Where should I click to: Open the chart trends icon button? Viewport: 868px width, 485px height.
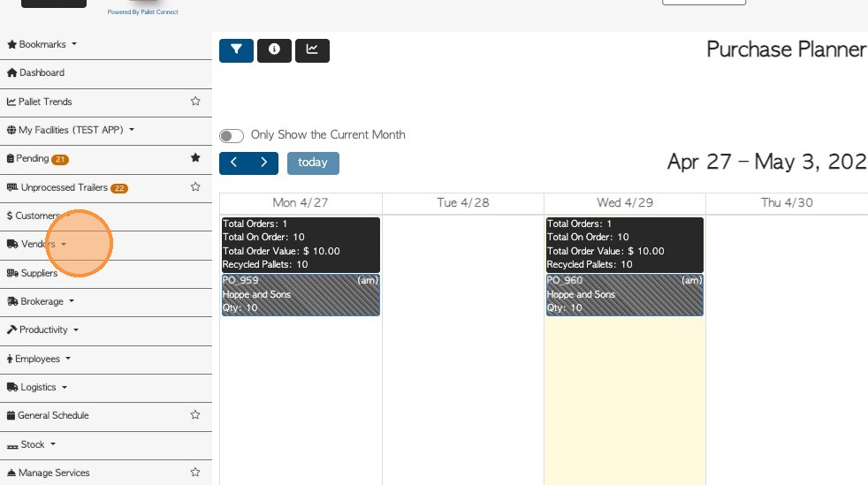[312, 50]
